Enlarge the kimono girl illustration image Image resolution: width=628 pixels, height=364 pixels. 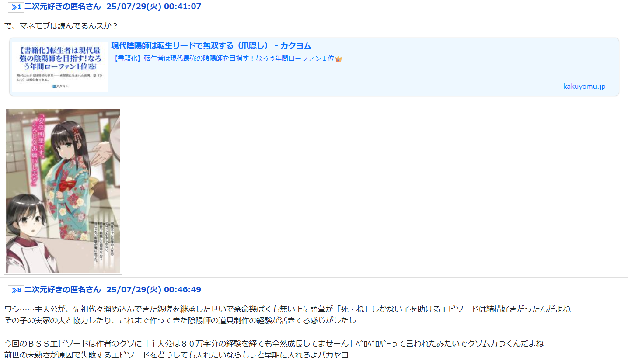click(63, 191)
